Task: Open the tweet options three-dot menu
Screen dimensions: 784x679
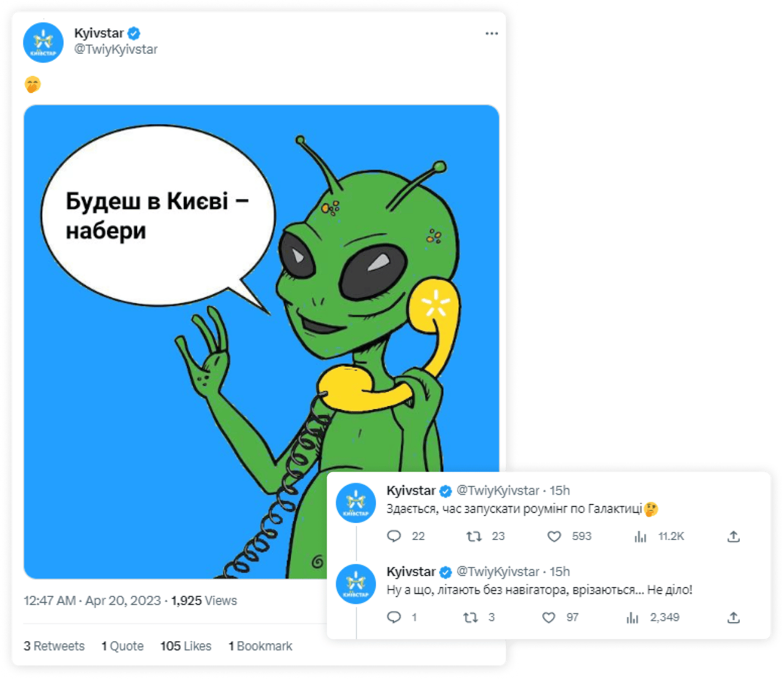Action: pos(491,34)
